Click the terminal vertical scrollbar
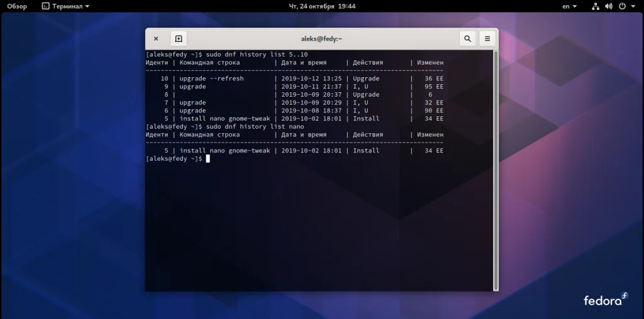This screenshot has width=644, height=319. tap(496, 170)
